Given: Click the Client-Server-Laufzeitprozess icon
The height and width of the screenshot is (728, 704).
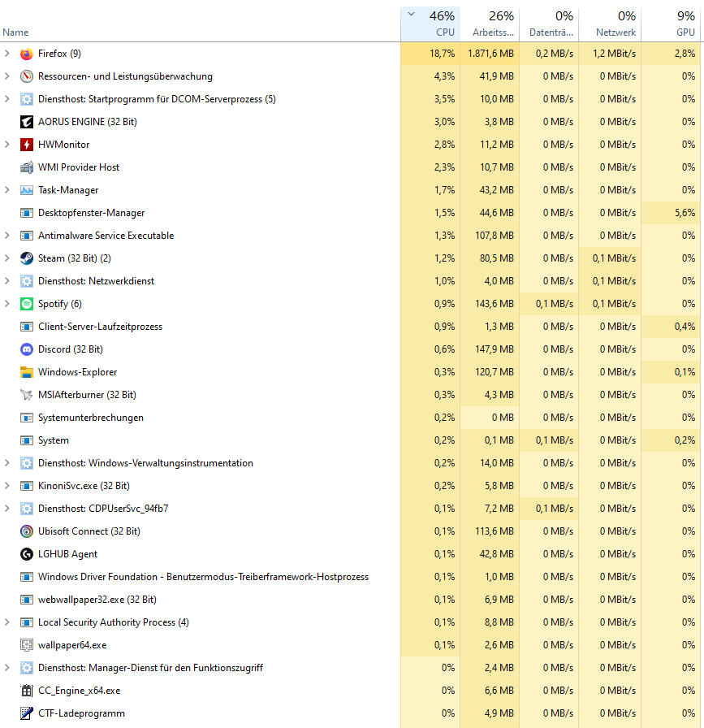Looking at the screenshot, I should click(27, 327).
